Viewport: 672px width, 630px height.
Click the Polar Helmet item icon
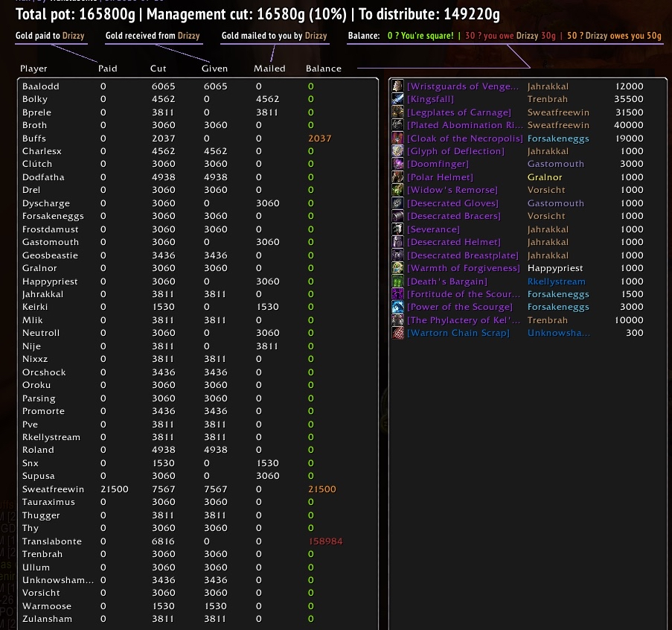tap(397, 177)
